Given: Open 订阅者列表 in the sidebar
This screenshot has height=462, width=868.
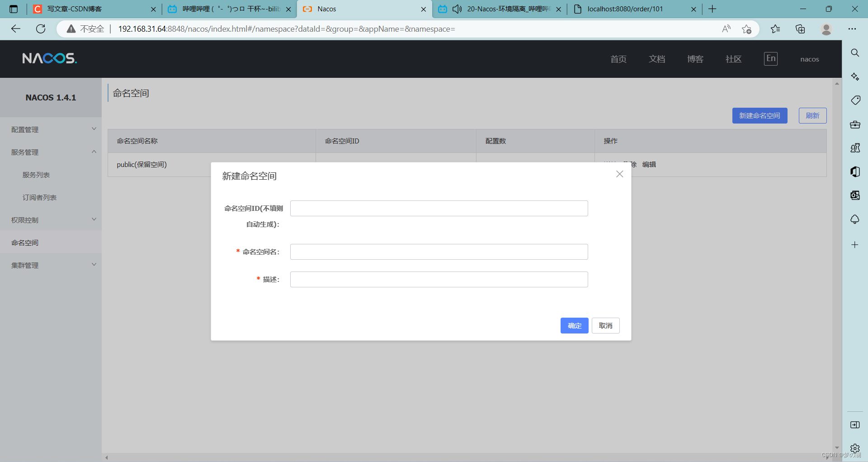Looking at the screenshot, I should (39, 197).
